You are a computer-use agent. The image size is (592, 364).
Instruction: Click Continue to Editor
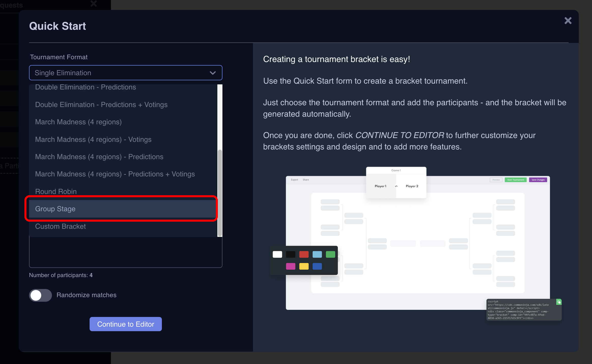(125, 324)
